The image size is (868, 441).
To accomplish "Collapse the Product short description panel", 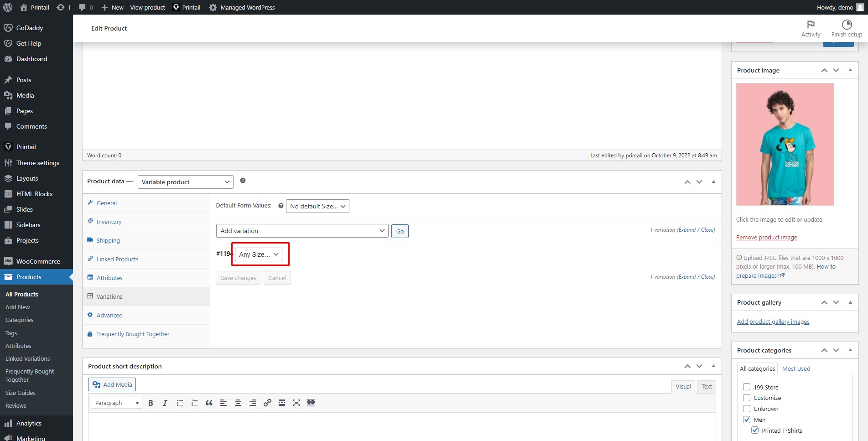I will coord(713,366).
